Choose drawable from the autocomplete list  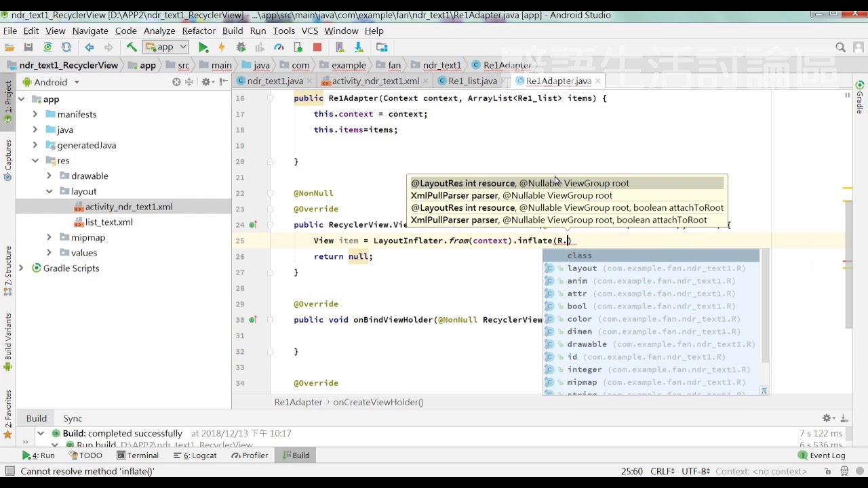coord(651,344)
